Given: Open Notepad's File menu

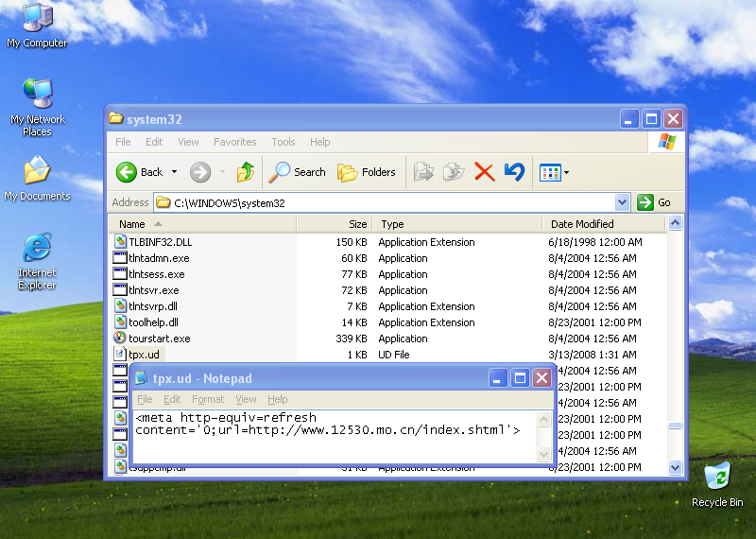Looking at the screenshot, I should click(x=145, y=399).
